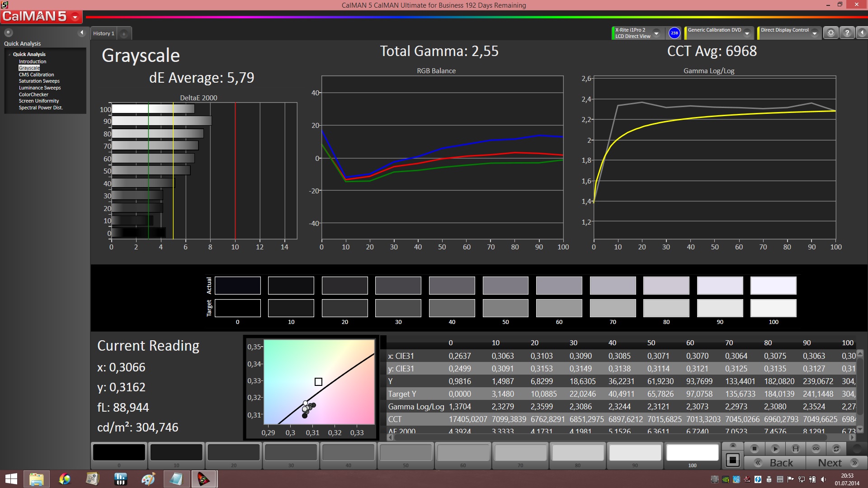
Task: Collapse the right-side panel arrow
Action: point(862,33)
